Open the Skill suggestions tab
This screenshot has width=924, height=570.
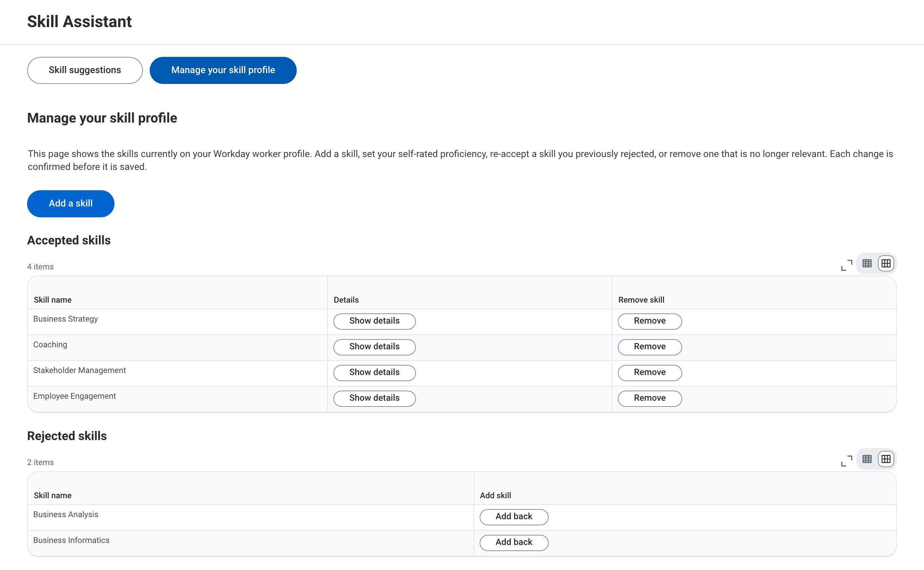pyautogui.click(x=85, y=70)
